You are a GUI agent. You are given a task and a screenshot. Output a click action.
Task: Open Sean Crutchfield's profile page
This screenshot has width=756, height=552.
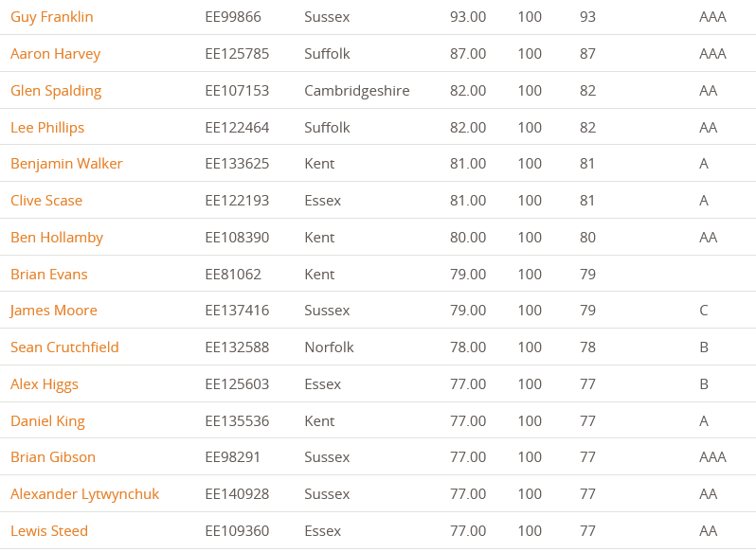[x=64, y=347]
